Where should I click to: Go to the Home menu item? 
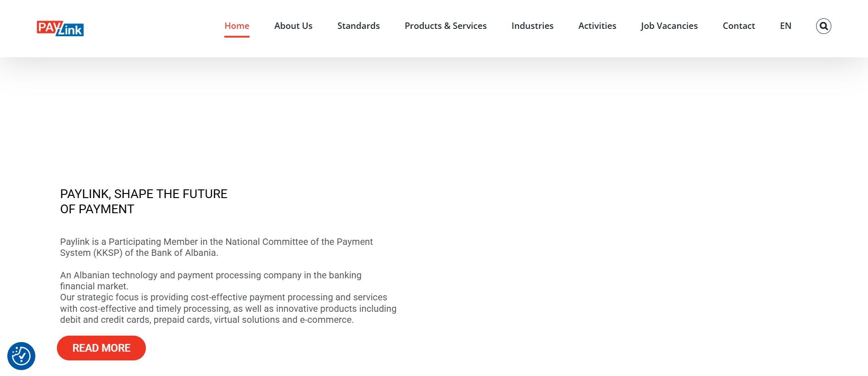[237, 26]
